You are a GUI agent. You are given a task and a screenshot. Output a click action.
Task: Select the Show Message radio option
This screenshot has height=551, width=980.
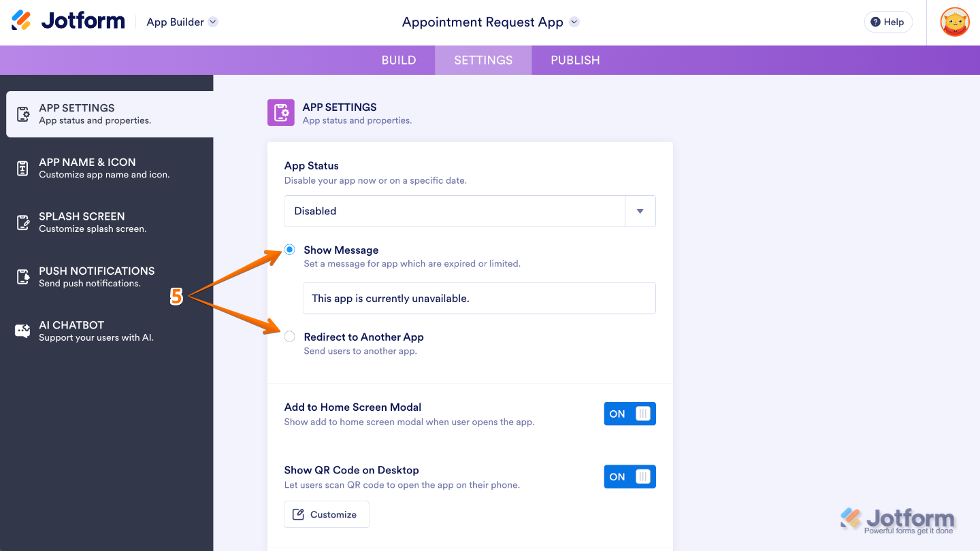tap(290, 250)
